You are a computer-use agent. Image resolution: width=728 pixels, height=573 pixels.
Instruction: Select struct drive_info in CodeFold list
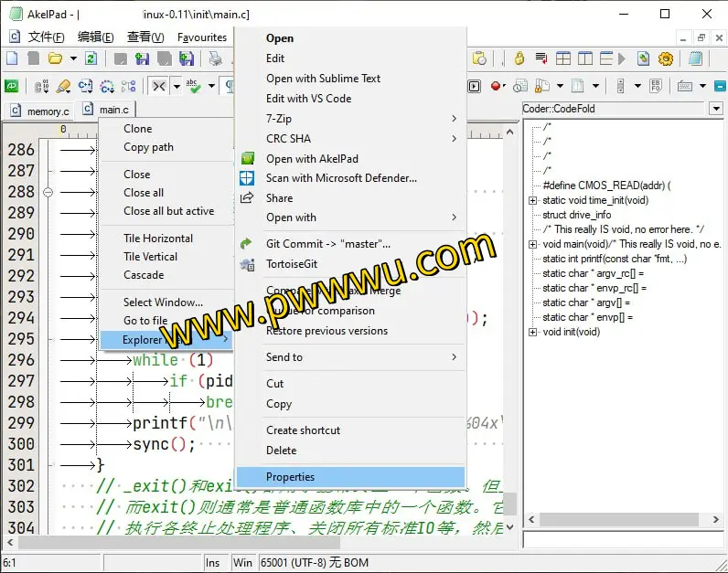point(577,215)
